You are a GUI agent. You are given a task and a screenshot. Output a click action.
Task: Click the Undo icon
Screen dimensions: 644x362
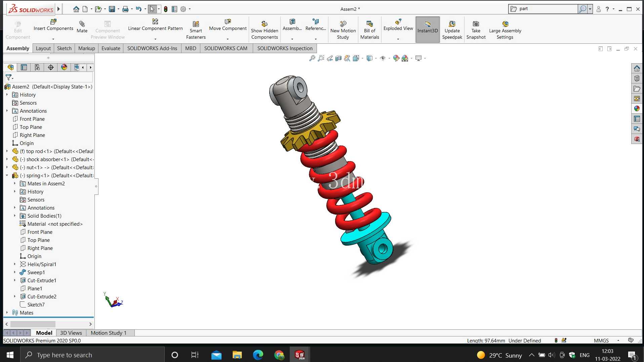[x=138, y=9]
